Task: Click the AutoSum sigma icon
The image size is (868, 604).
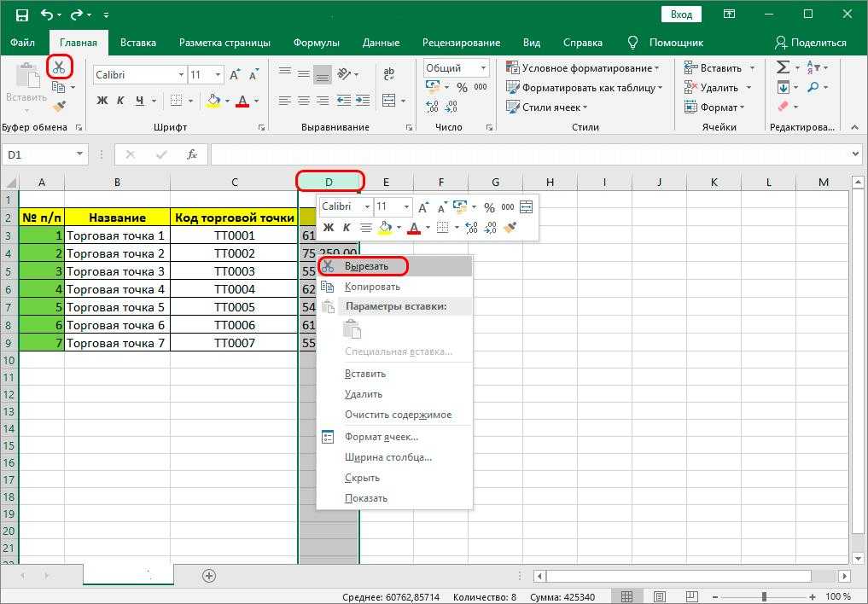Action: [x=783, y=68]
